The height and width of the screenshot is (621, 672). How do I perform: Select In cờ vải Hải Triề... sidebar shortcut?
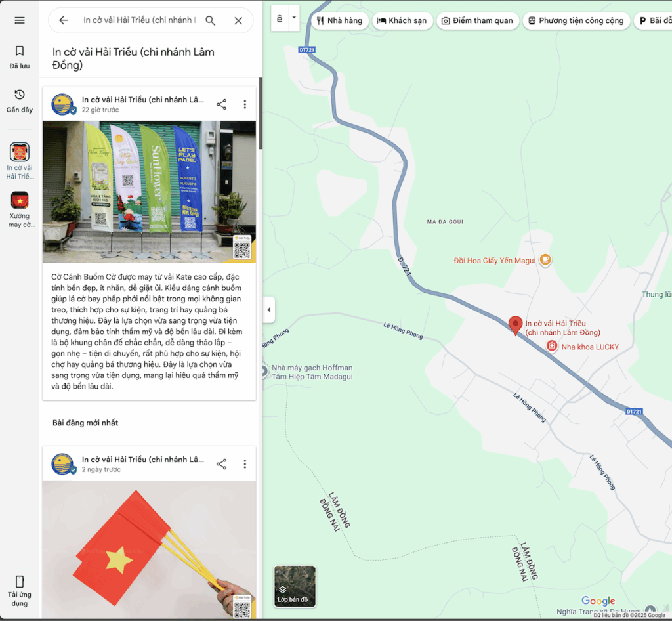coord(20,161)
